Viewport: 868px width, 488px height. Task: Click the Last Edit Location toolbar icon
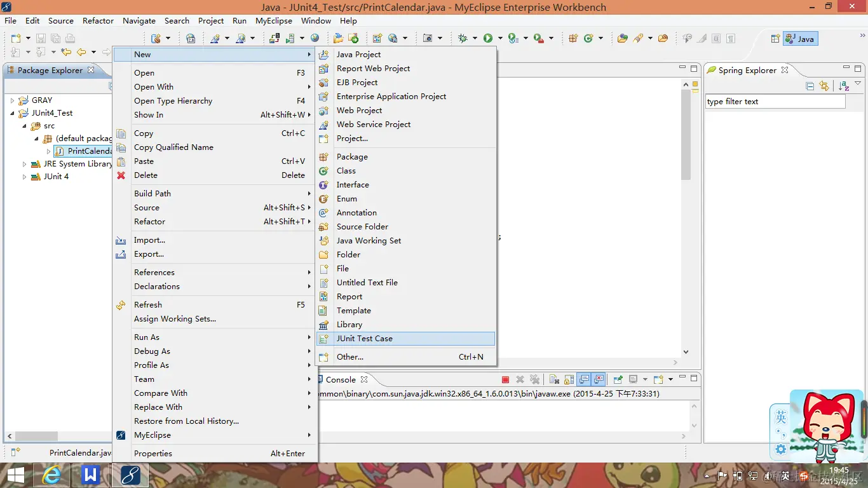click(x=66, y=52)
